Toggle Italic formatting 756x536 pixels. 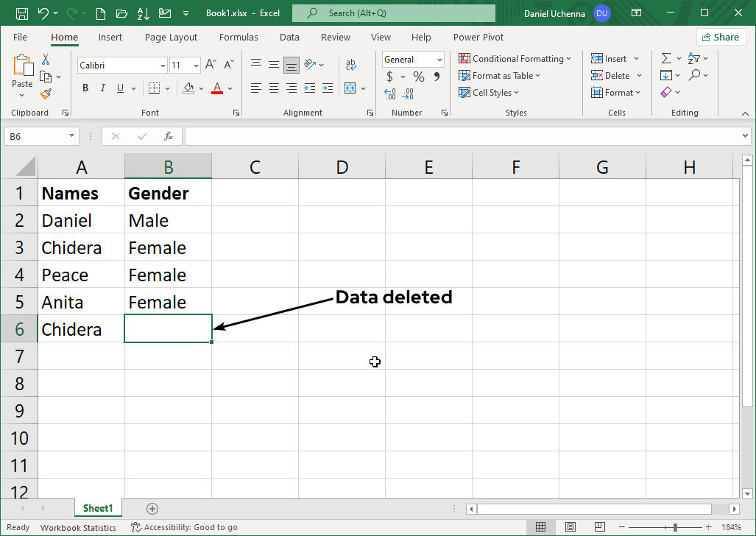(103, 88)
